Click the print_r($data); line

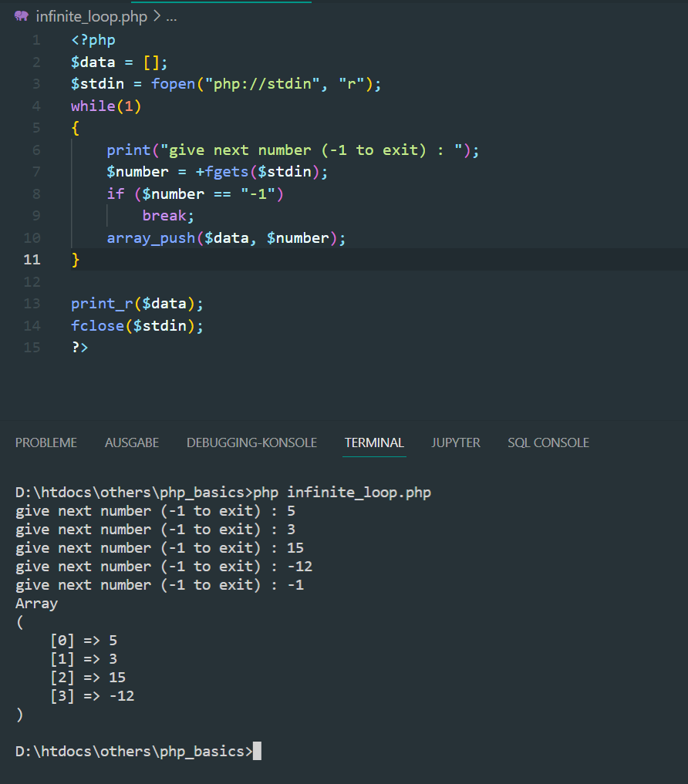click(x=137, y=304)
